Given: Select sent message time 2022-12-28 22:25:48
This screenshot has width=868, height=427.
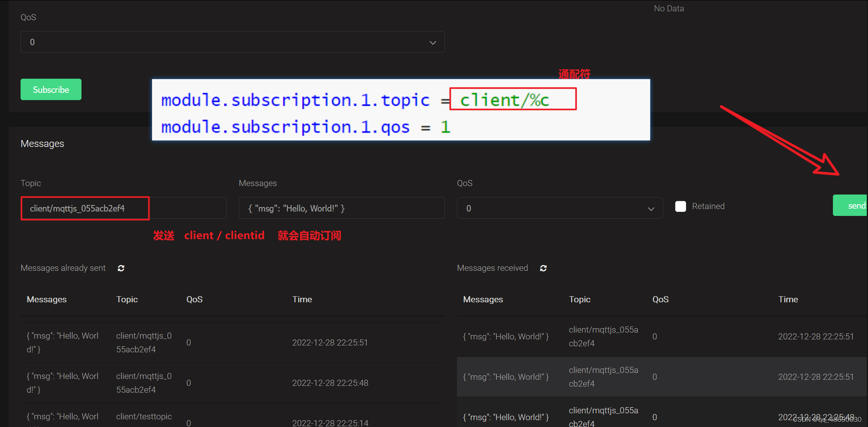Looking at the screenshot, I should tap(330, 383).
